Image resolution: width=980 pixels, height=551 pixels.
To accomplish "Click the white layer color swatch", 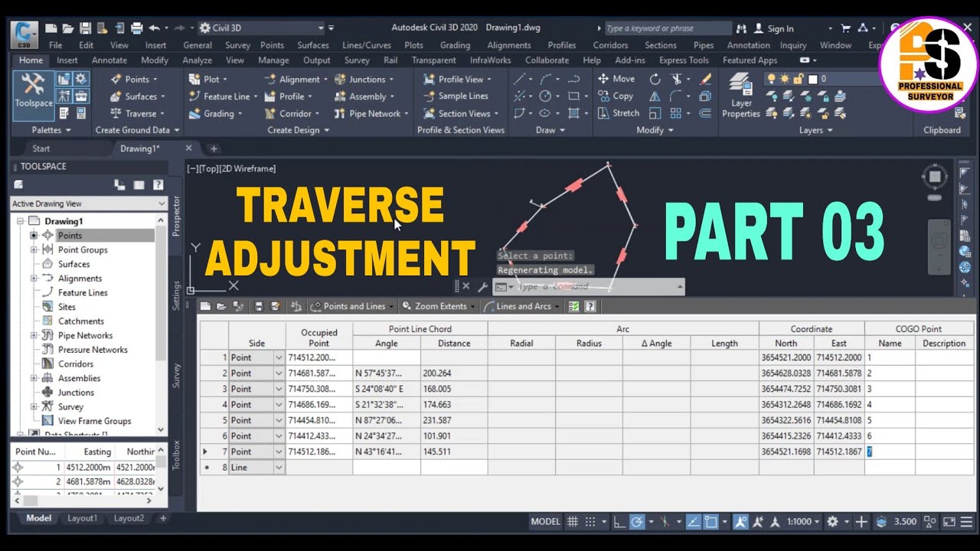I will pos(813,79).
